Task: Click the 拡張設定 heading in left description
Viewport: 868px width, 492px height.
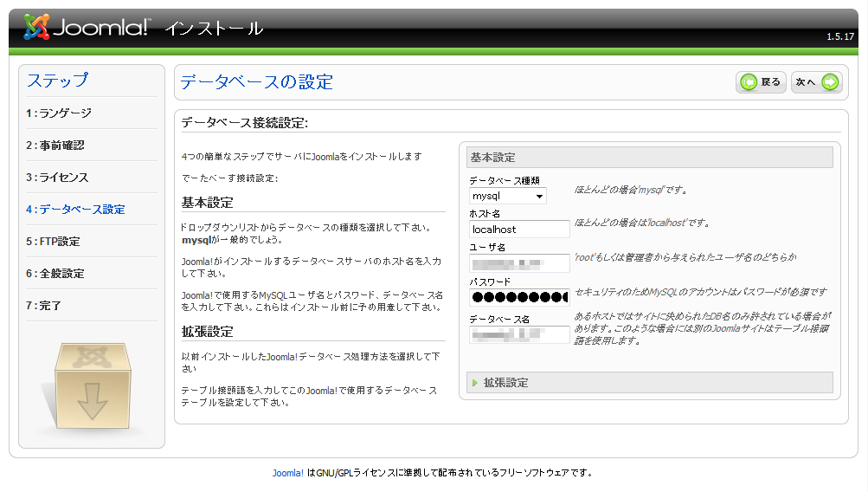Action: [208, 332]
